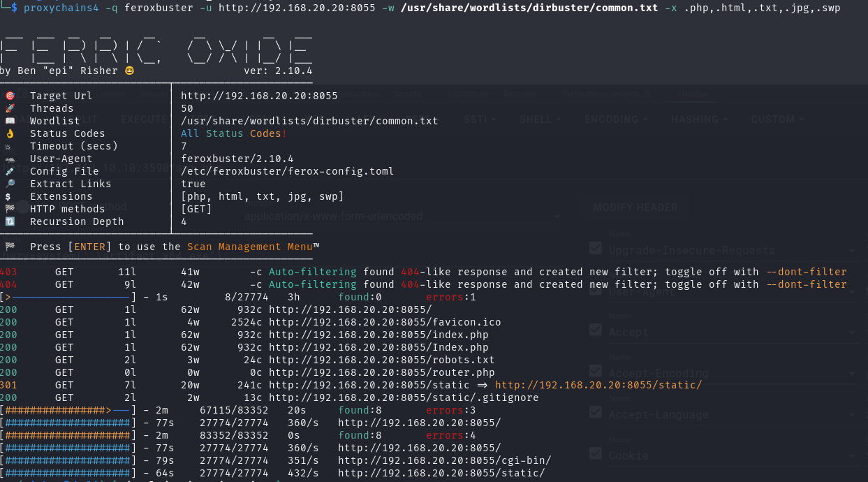Open the orange static/ redirect URL
Screen dimensions: 868x482
click(x=598, y=385)
